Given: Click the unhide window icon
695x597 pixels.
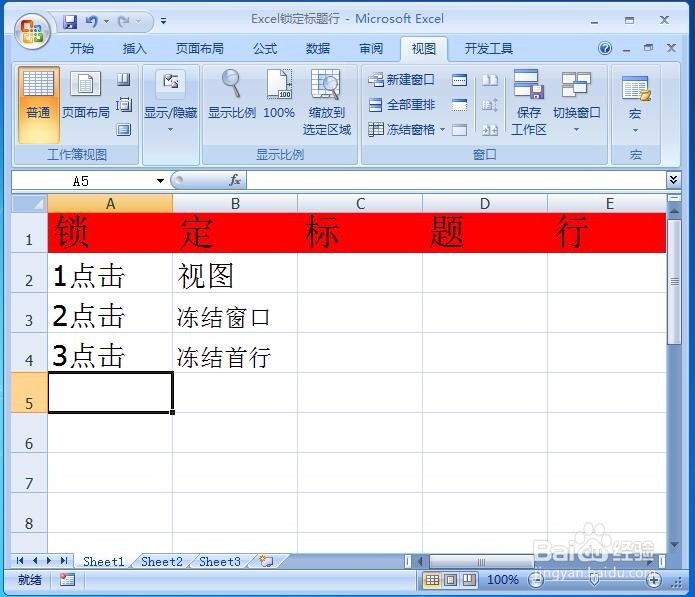Looking at the screenshot, I should (459, 129).
